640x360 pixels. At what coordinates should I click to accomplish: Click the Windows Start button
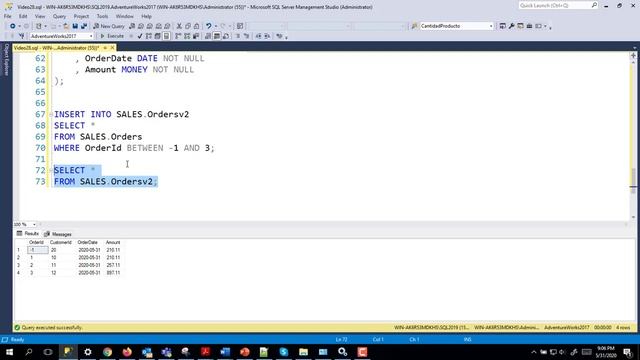click(9, 352)
